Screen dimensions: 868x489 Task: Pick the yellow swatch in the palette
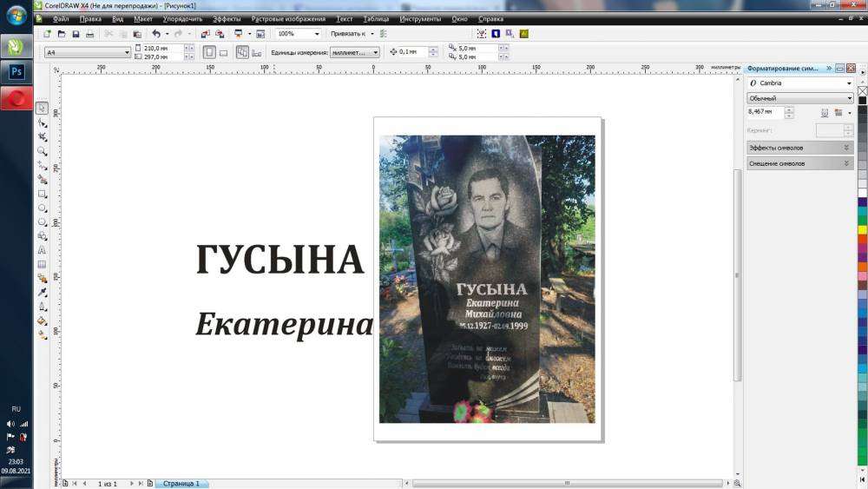[863, 230]
